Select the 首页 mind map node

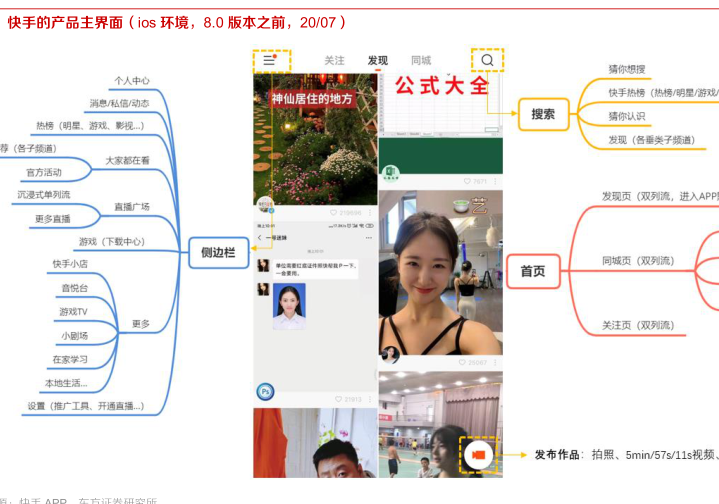(x=533, y=271)
